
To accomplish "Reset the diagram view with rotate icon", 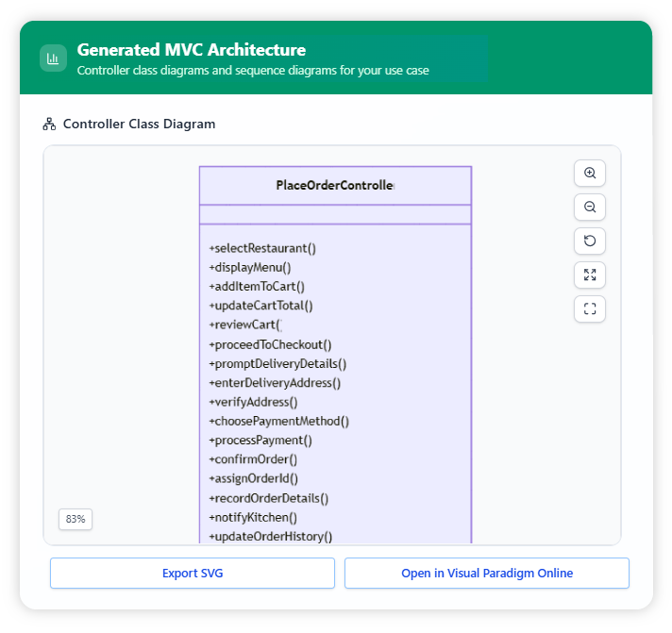I will pyautogui.click(x=590, y=242).
